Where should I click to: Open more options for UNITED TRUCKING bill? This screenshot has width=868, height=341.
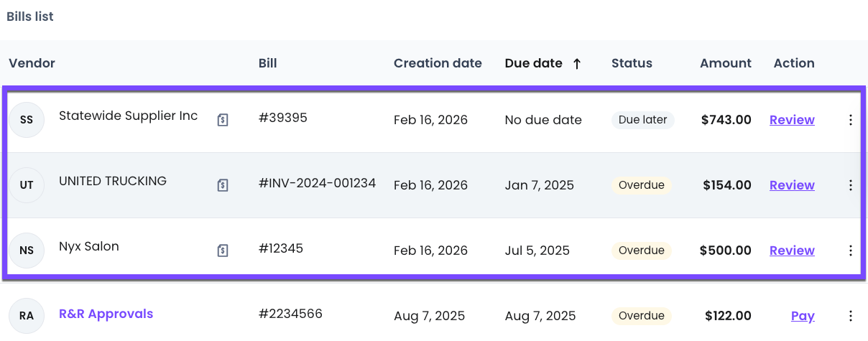click(x=851, y=185)
